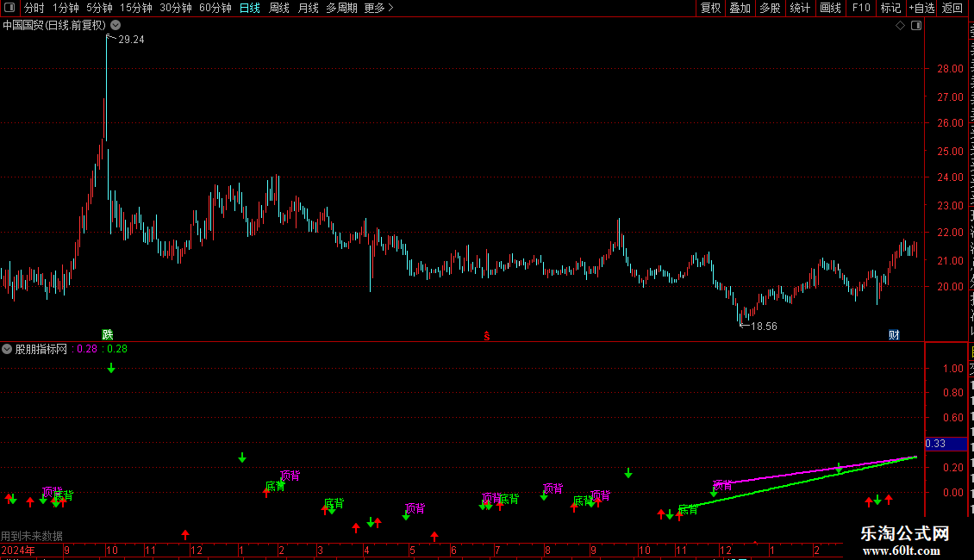Open the 统计 statistics tool
This screenshot has height=560, width=974.
point(799,8)
